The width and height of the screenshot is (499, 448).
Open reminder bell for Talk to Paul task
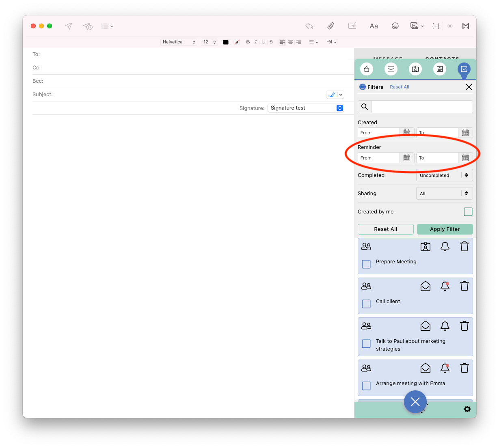pos(445,326)
